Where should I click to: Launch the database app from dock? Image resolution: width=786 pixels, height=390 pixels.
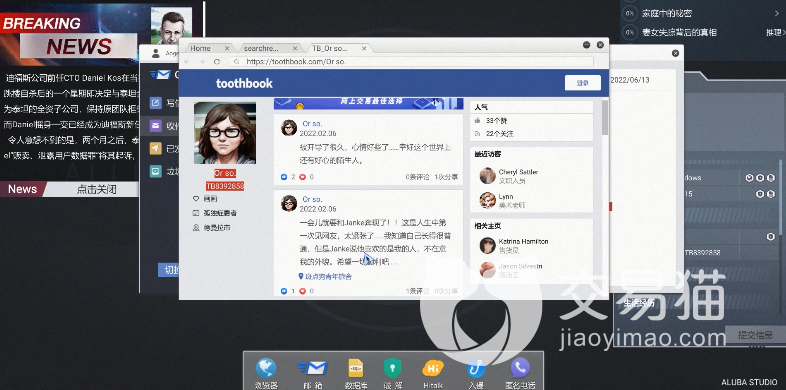(356, 368)
